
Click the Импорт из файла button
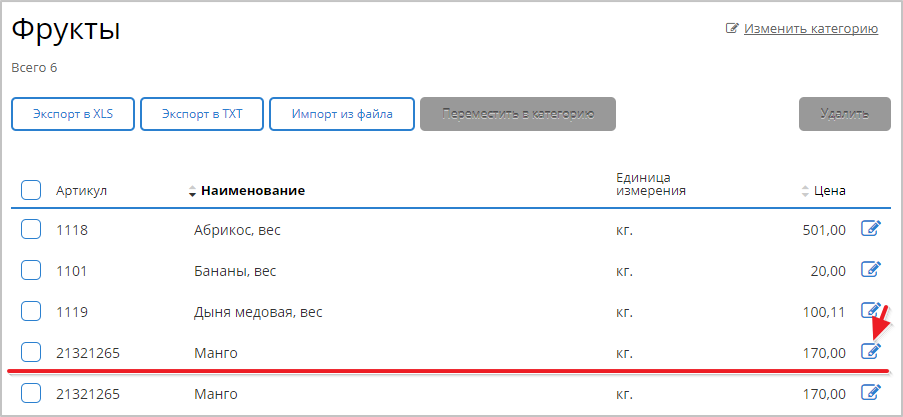click(x=341, y=114)
